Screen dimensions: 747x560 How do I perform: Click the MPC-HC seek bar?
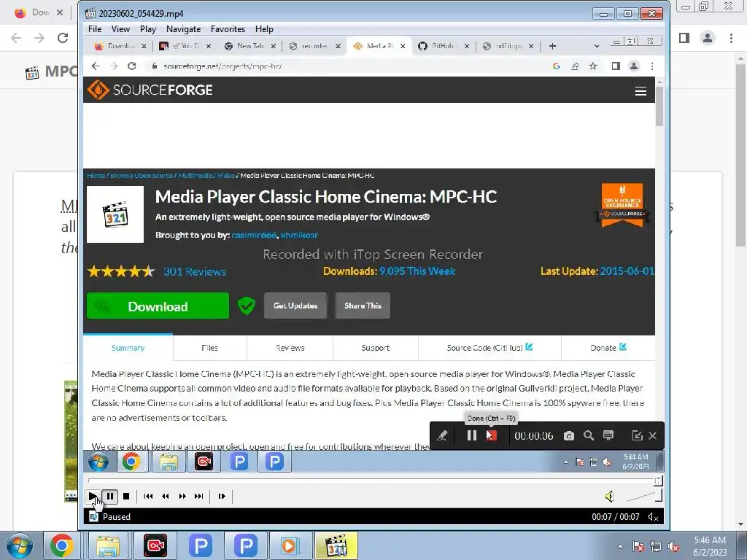375,481
